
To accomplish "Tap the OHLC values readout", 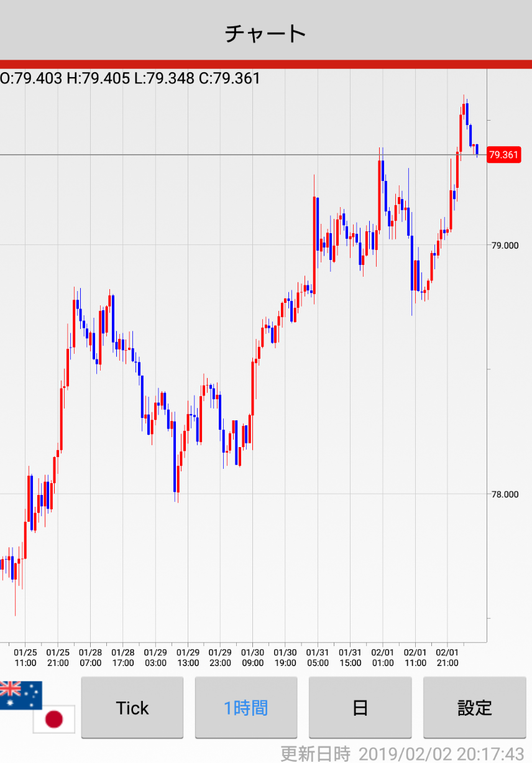I will [131, 78].
